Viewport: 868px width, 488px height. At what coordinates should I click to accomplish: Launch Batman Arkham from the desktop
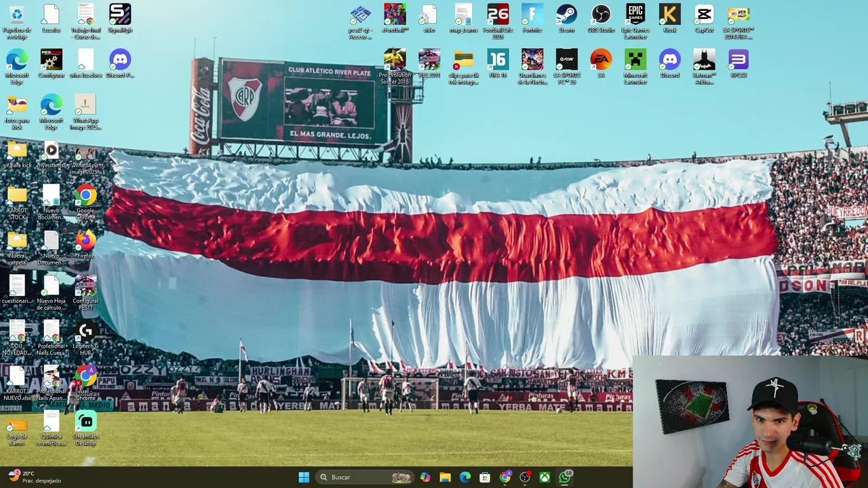[x=704, y=66]
